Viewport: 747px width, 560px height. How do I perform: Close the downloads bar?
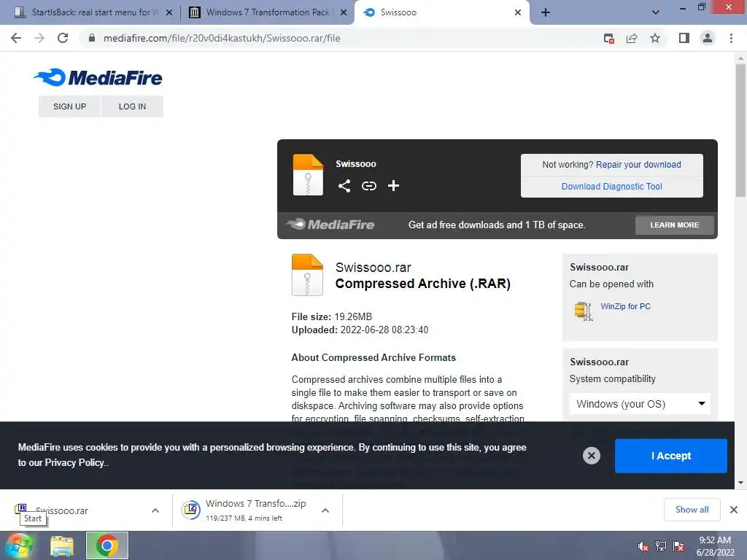point(734,510)
